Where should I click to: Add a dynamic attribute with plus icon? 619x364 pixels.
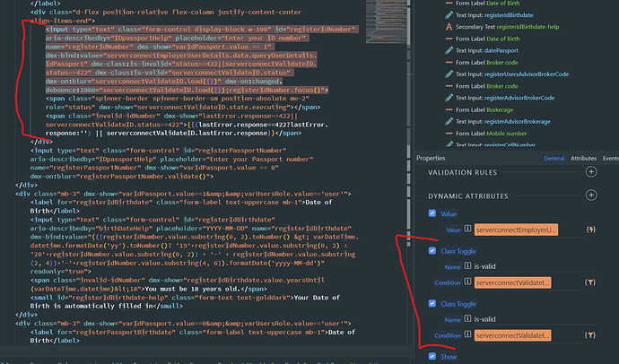tap(590, 195)
